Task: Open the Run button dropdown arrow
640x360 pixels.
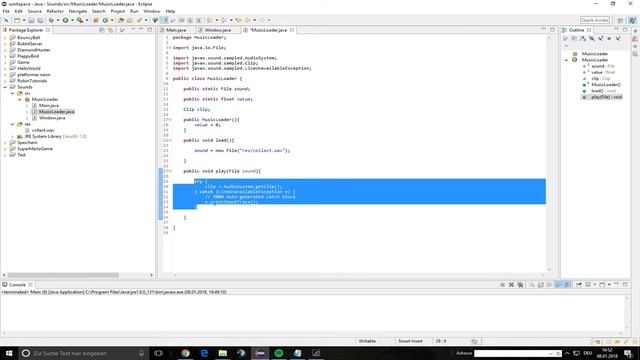Action: tap(72, 20)
